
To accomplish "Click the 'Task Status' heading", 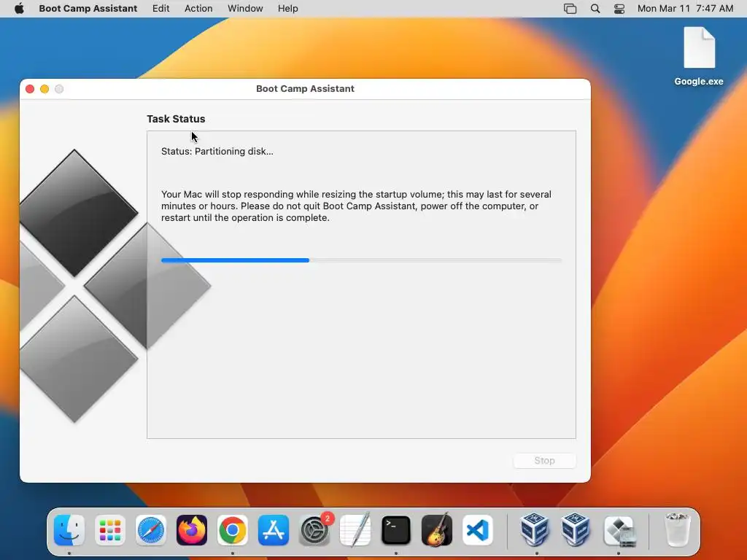I will point(176,119).
